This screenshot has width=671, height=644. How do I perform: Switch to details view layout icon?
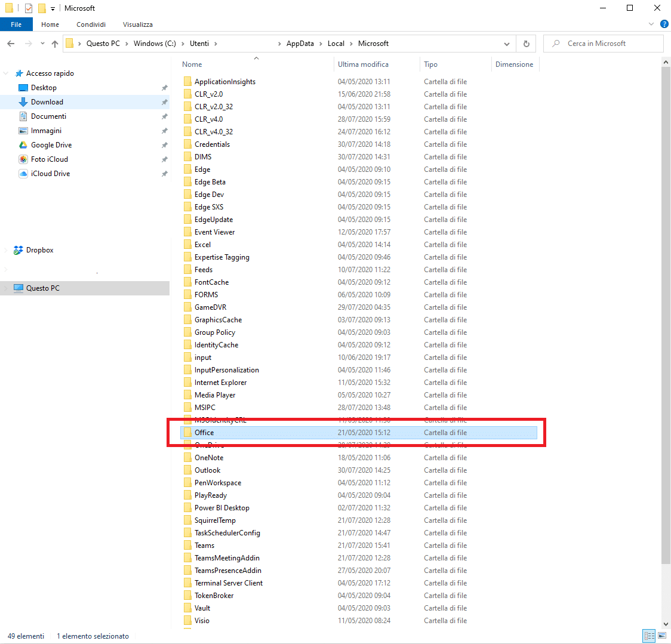(649, 636)
